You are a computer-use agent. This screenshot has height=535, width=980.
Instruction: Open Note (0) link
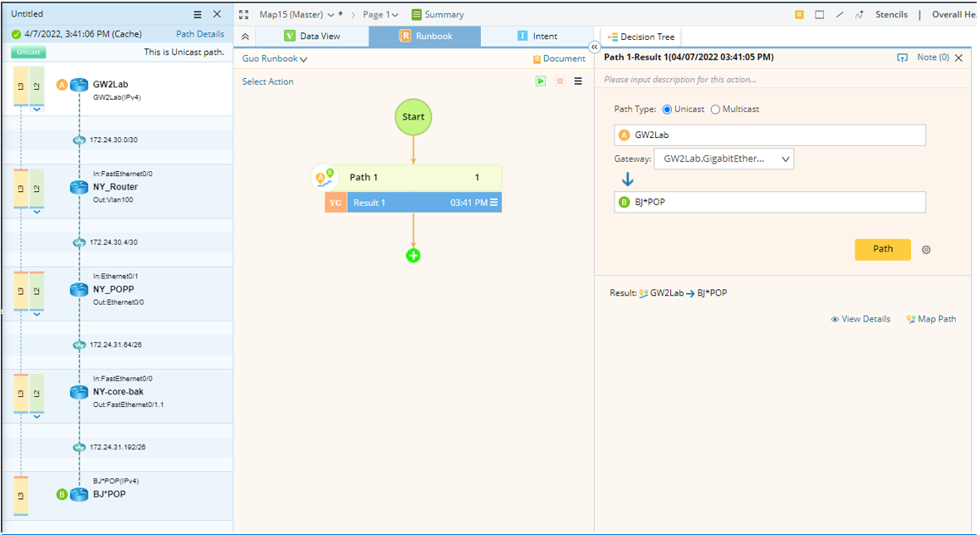[933, 57]
